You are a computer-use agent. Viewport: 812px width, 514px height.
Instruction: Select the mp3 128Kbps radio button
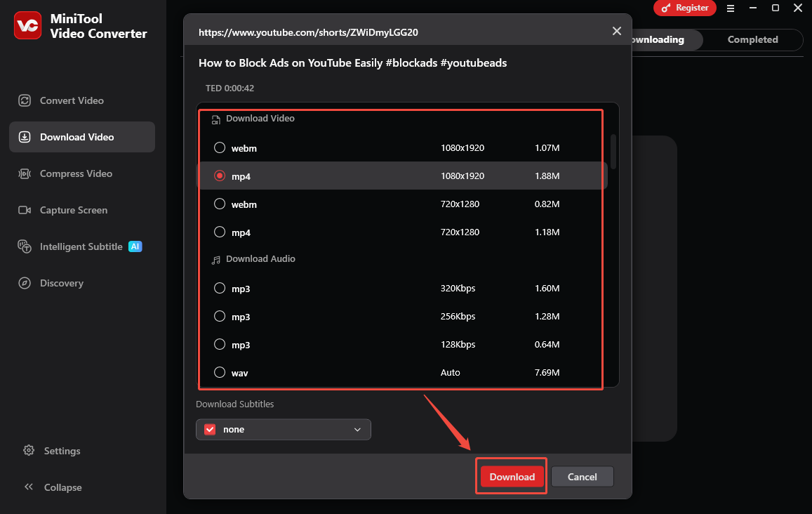coord(220,344)
